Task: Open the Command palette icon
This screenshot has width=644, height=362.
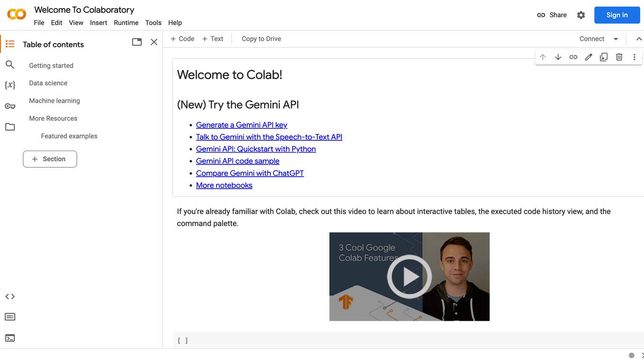Action: (10, 317)
